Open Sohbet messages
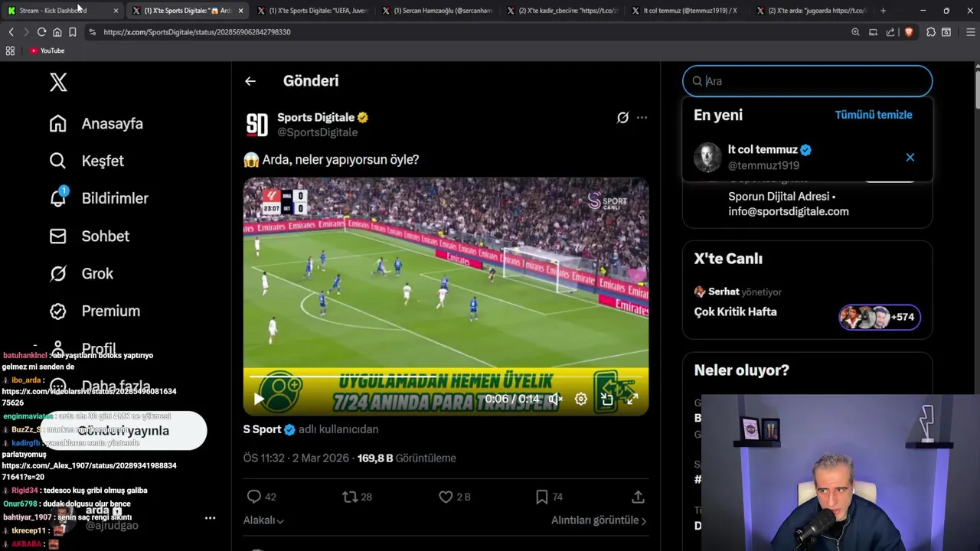This screenshot has height=551, width=980. 90,236
